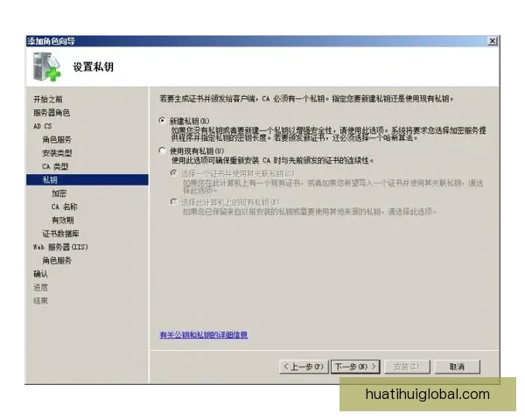Select the AD CS step in sidebar

pos(43,126)
